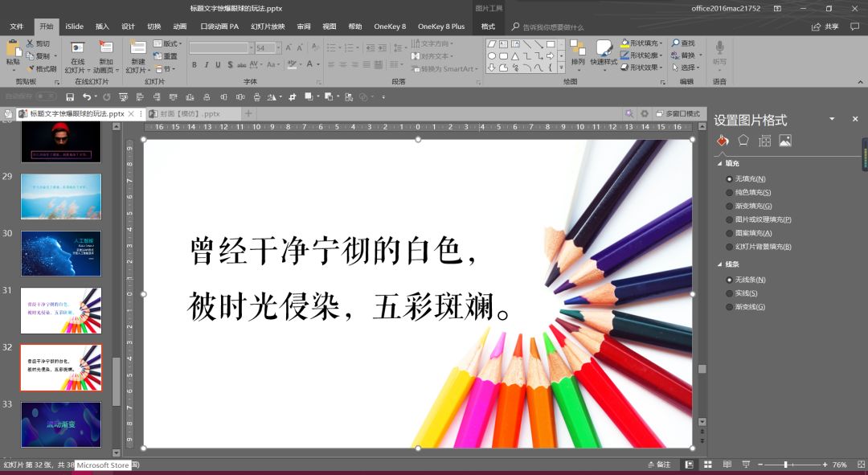Open Picture tab in format pane

point(785,141)
